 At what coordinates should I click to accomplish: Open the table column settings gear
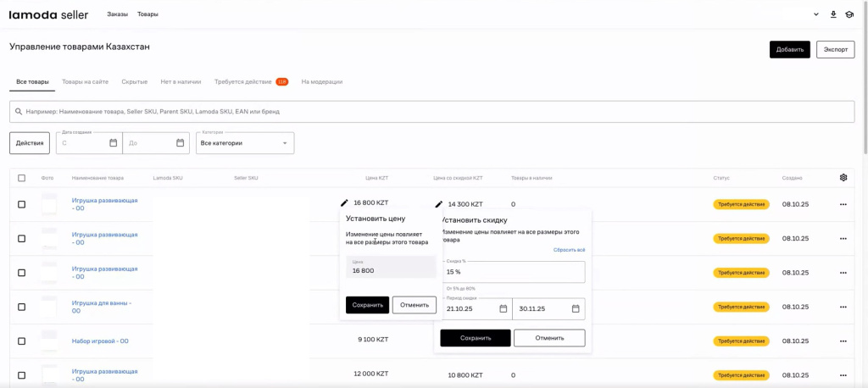pos(843,178)
